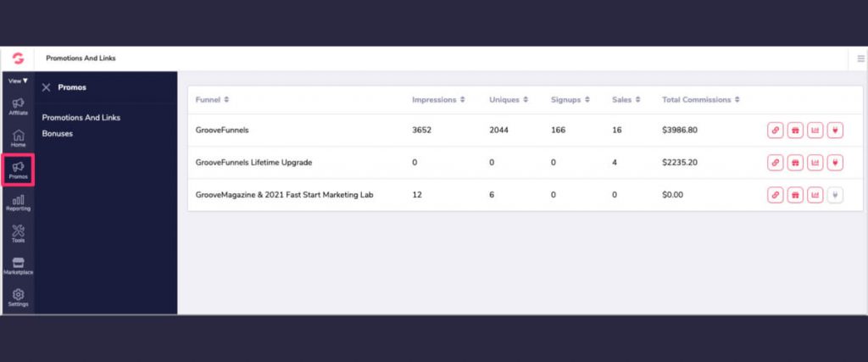Open the Tools sidebar item
Image resolution: width=868 pixels, height=362 pixels.
tap(18, 233)
